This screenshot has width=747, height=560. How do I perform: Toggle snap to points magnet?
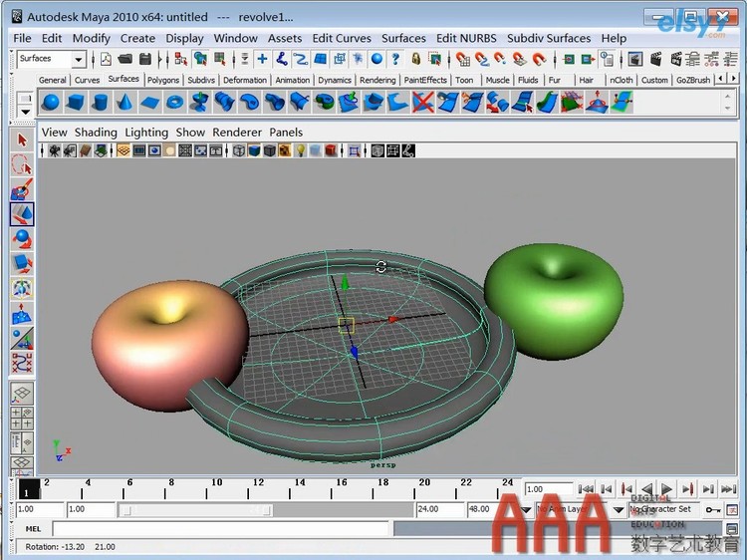click(500, 59)
